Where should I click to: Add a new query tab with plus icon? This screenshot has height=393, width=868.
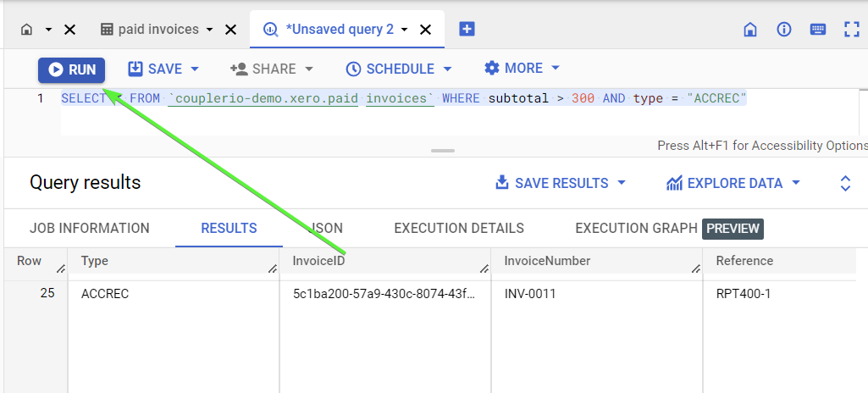pos(467,30)
